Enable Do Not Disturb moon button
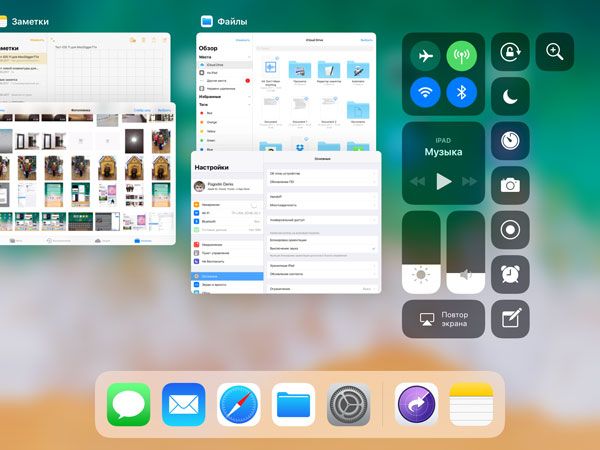 coord(510,96)
